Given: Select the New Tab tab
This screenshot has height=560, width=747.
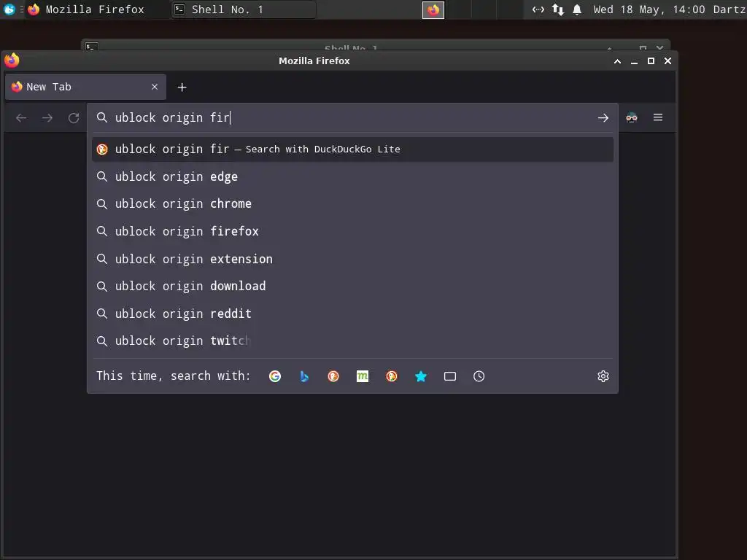Looking at the screenshot, I should coord(86,87).
